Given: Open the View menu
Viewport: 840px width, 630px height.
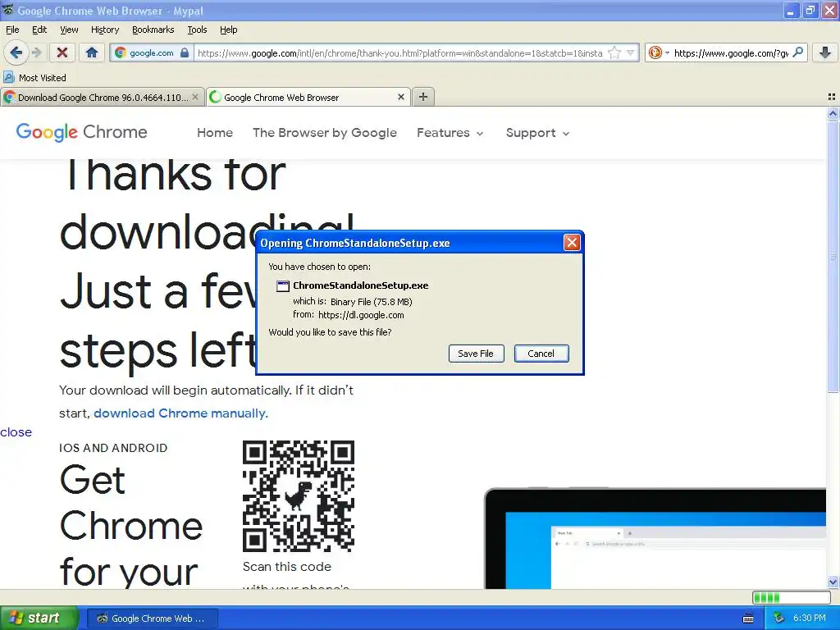Looking at the screenshot, I should (69, 30).
